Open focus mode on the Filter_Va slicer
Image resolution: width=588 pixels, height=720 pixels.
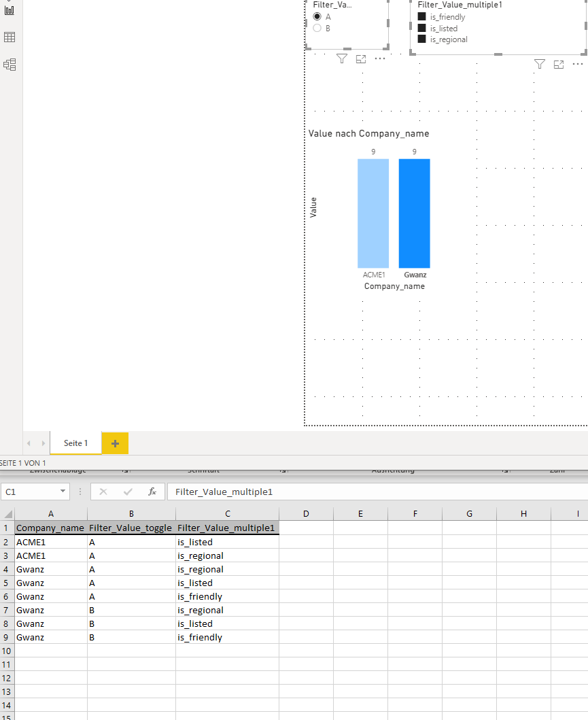click(x=361, y=58)
